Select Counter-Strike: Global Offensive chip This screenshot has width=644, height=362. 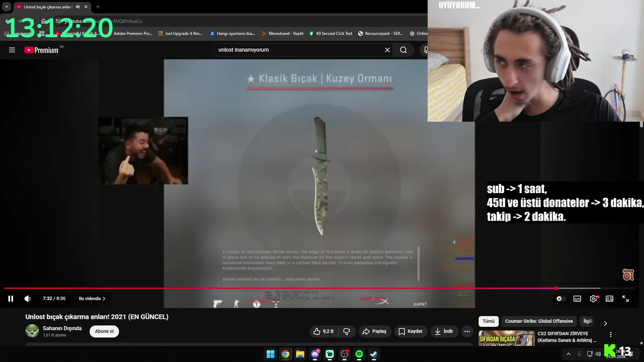539,321
